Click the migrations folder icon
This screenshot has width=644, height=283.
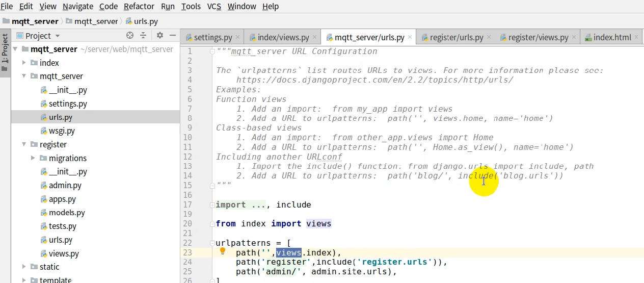tap(43, 158)
